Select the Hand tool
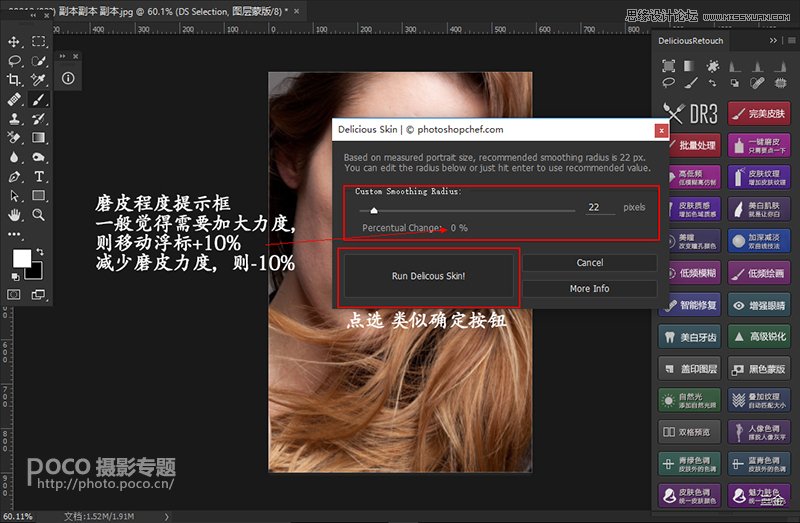800x523 pixels. click(x=14, y=215)
